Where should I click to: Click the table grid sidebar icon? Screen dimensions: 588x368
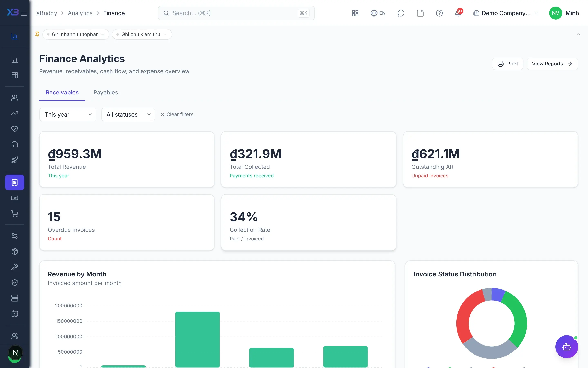click(x=14, y=75)
